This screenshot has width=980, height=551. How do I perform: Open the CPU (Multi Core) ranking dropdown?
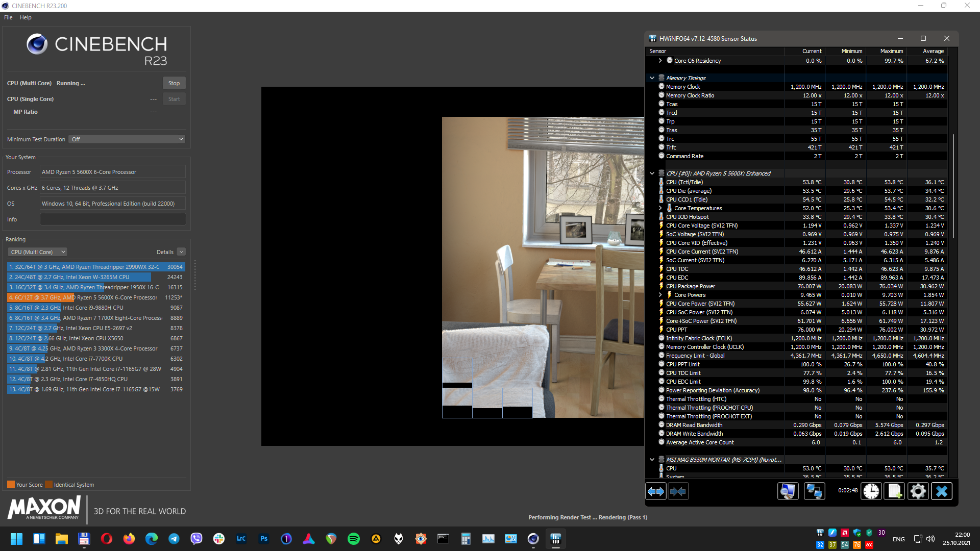(37, 252)
